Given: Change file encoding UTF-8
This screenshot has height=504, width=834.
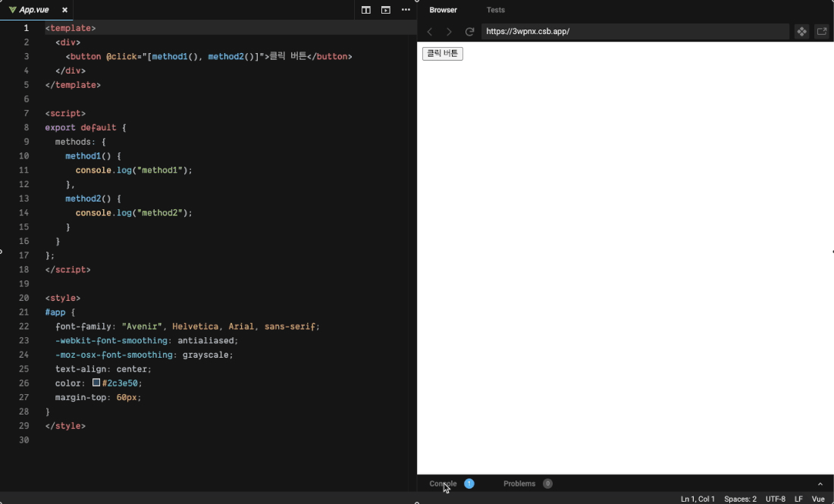Looking at the screenshot, I should tap(776, 499).
